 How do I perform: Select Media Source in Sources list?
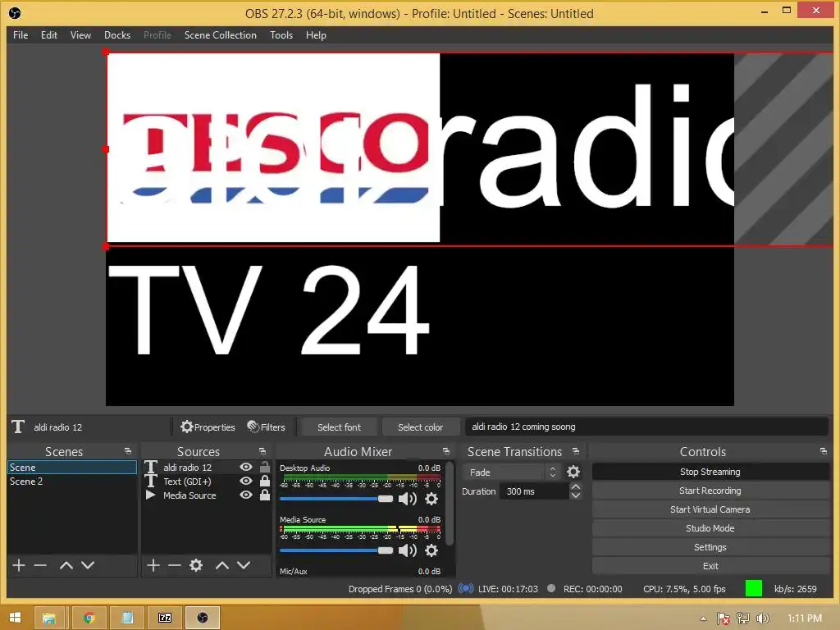189,495
